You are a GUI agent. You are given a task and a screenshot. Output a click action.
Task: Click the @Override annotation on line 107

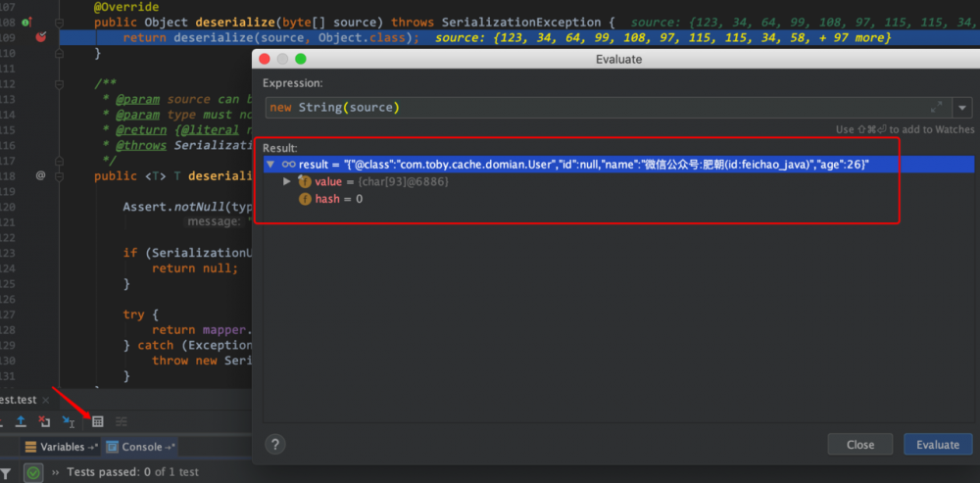126,8
